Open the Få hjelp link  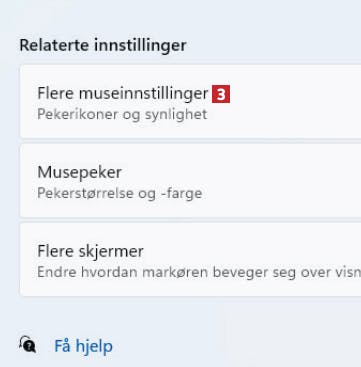coord(83,346)
